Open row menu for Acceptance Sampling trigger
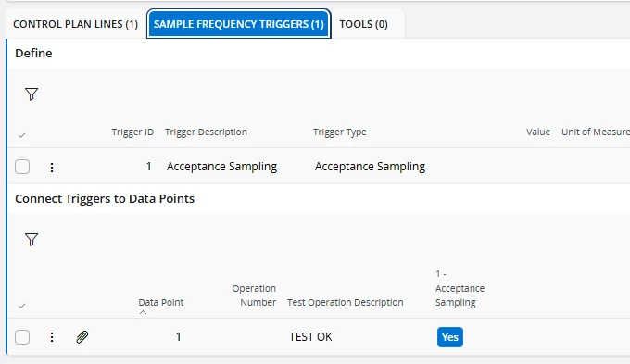 [x=52, y=167]
